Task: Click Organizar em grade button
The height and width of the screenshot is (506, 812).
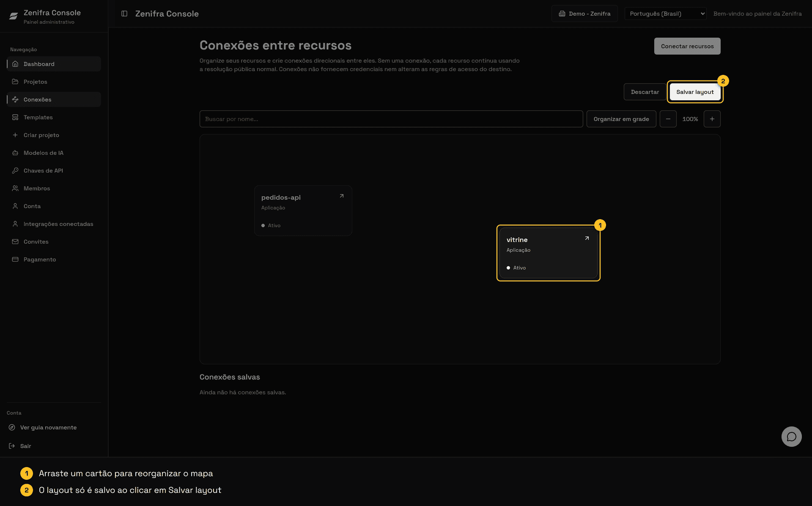Action: pos(621,119)
